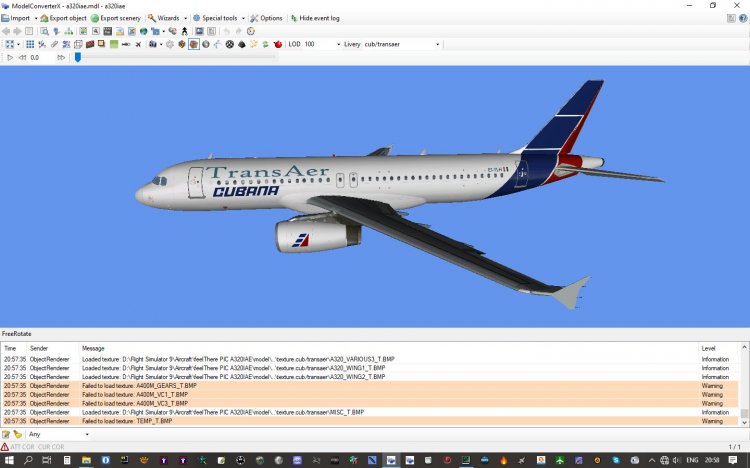Image resolution: width=750 pixels, height=468 pixels.
Task: Click the paperclip attach icon
Action: (x=54, y=44)
